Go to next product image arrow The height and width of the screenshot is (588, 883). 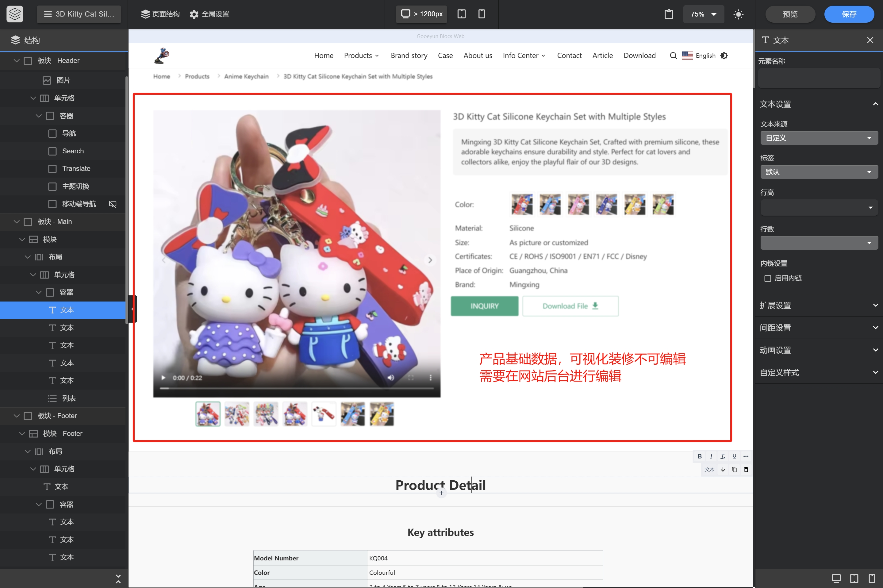coord(430,260)
